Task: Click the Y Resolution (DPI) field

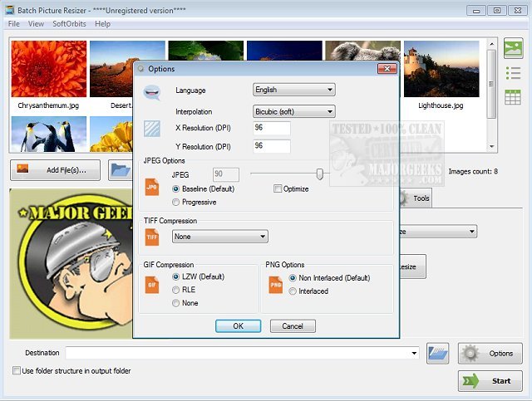Action: (x=272, y=146)
